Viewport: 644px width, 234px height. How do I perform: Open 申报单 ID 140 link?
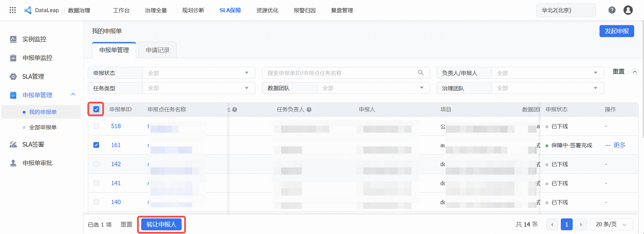(116, 202)
